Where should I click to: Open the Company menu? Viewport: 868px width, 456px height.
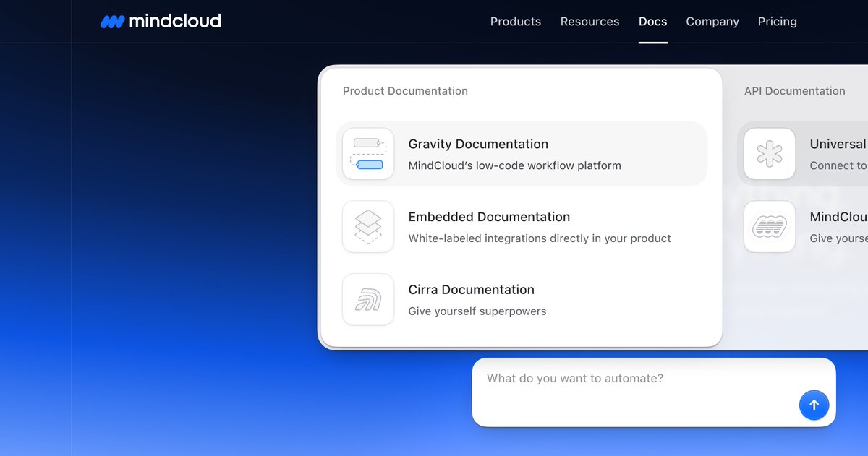[x=712, y=22]
